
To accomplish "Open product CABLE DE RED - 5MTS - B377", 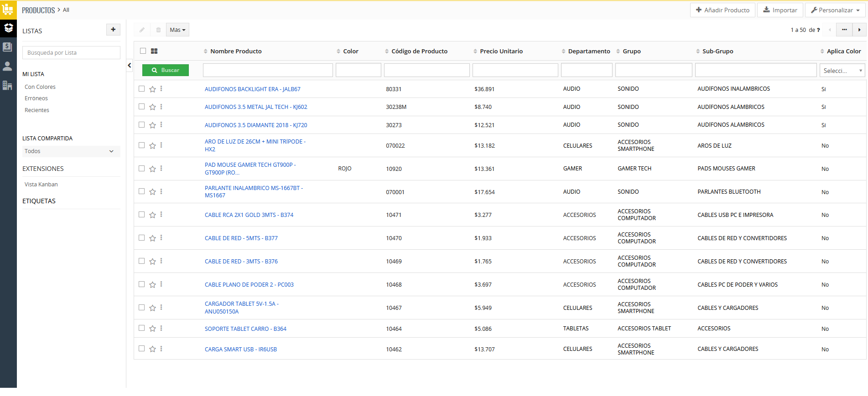I will click(x=241, y=238).
